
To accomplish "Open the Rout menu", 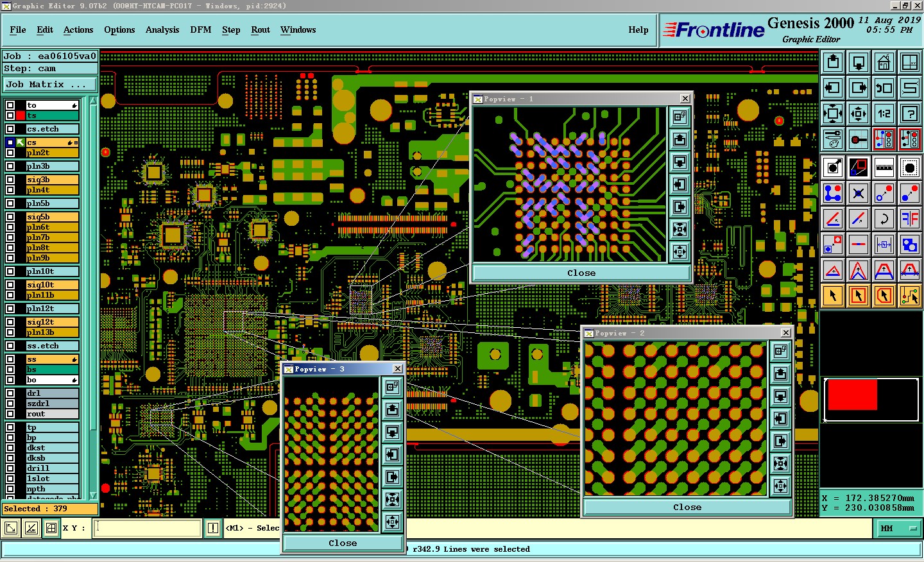I will (261, 30).
